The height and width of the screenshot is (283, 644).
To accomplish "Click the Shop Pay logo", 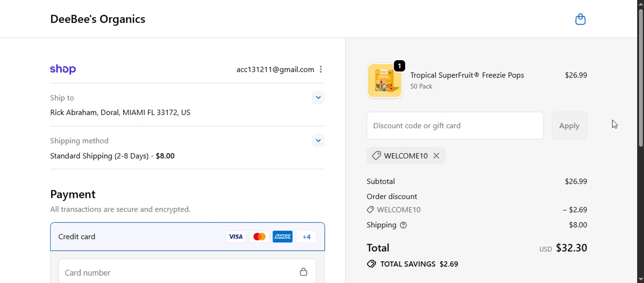I will pos(63,69).
